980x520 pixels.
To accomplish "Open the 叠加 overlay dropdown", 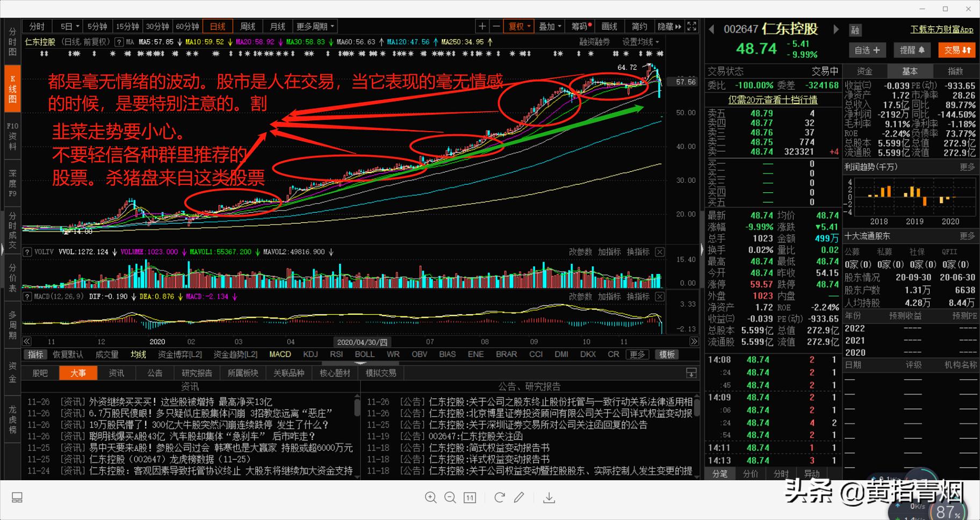I will point(549,26).
